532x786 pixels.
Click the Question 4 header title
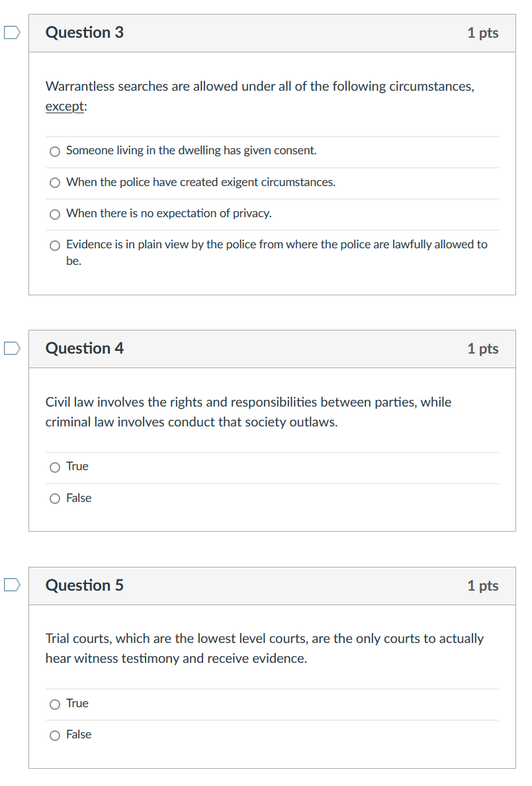click(x=85, y=348)
